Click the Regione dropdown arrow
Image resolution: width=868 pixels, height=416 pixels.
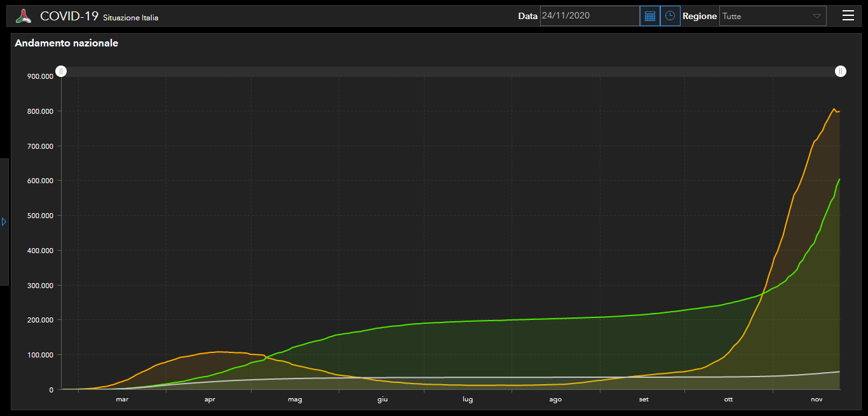[817, 17]
